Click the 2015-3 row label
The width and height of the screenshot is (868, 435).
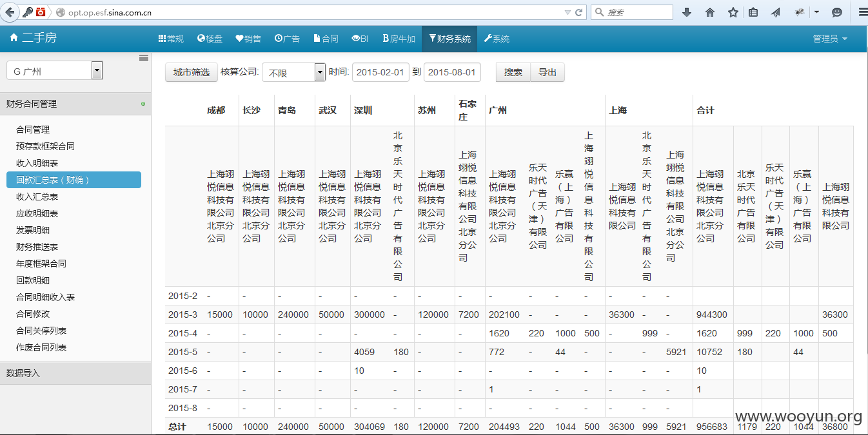tap(183, 314)
